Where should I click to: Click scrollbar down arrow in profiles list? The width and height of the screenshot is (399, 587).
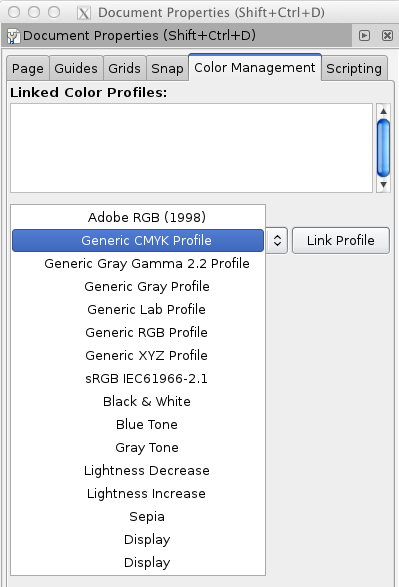383,185
